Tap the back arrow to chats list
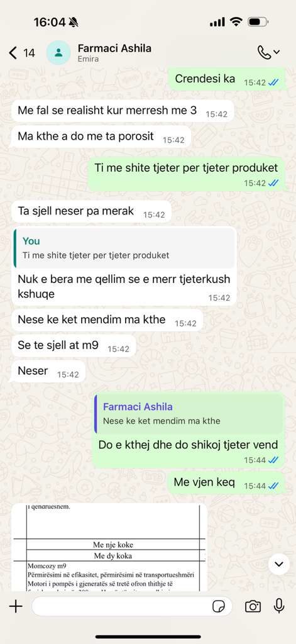Image resolution: width=296 pixels, height=644 pixels. 13,53
